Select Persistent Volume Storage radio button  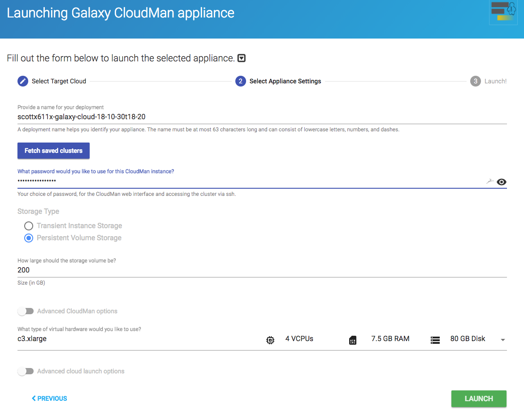pyautogui.click(x=29, y=238)
